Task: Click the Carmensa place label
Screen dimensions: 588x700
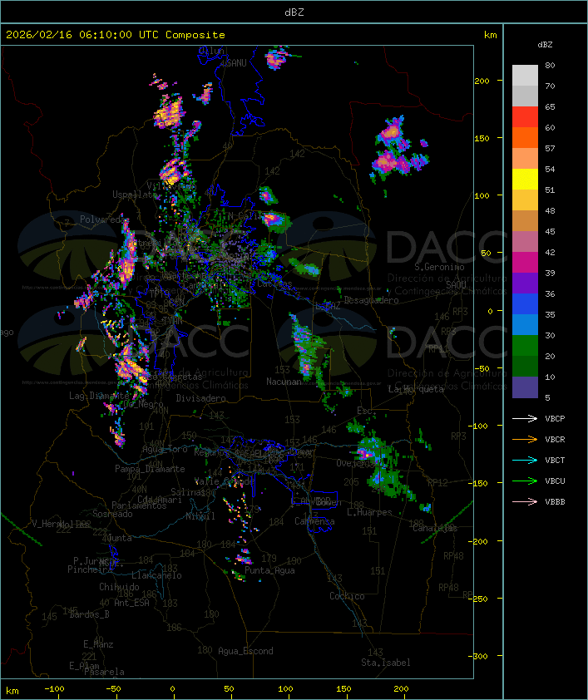Action: [314, 521]
